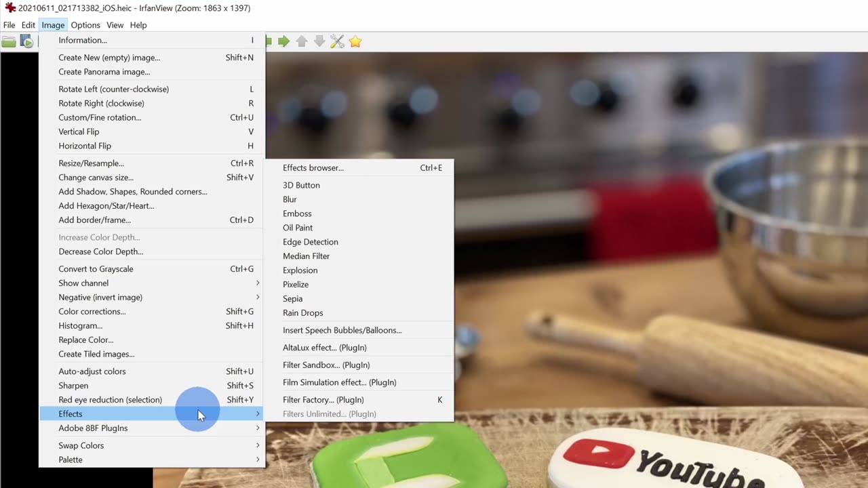Viewport: 868px width, 488px height.
Task: Open the Help menu
Action: pyautogui.click(x=138, y=25)
